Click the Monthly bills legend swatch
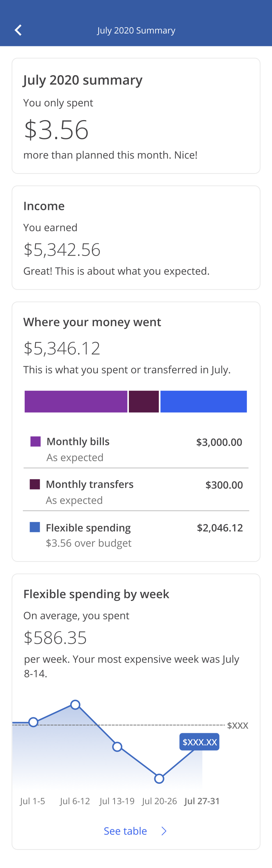The height and width of the screenshot is (868, 272). (36, 441)
